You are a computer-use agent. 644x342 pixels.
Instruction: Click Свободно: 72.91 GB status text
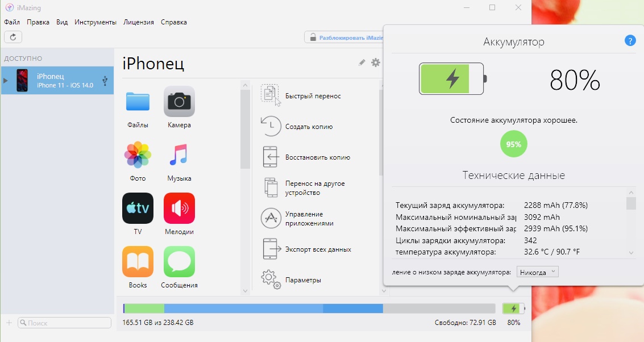pos(466,322)
